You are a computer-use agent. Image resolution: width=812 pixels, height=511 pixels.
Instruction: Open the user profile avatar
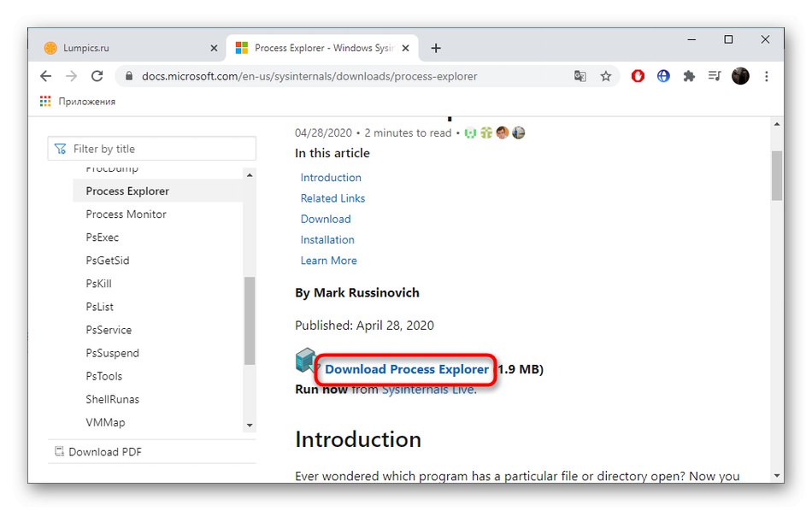740,76
